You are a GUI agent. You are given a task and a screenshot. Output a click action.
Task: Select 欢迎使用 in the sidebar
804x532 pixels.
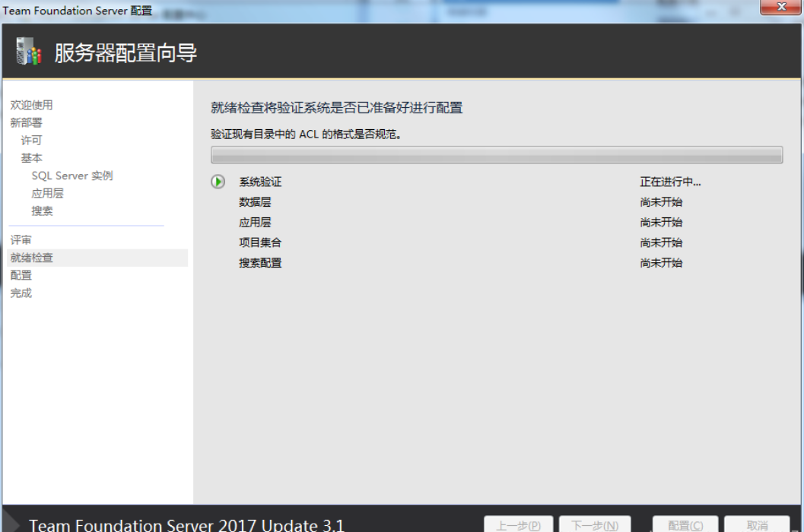pos(31,105)
